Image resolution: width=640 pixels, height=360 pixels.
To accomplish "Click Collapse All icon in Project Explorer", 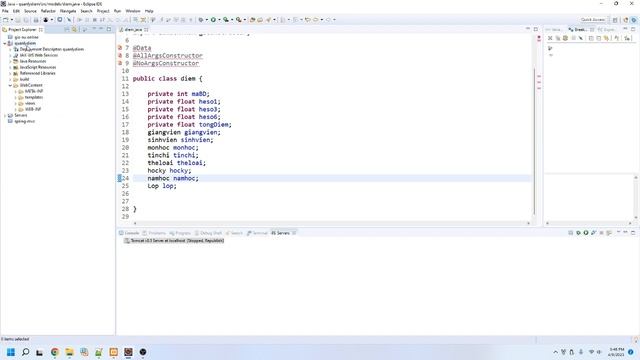I will [67, 29].
